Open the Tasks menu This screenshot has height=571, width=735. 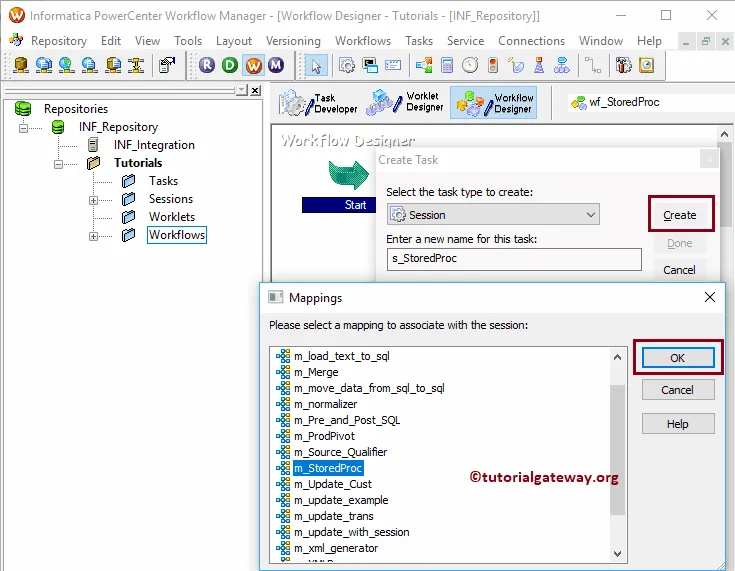[419, 41]
